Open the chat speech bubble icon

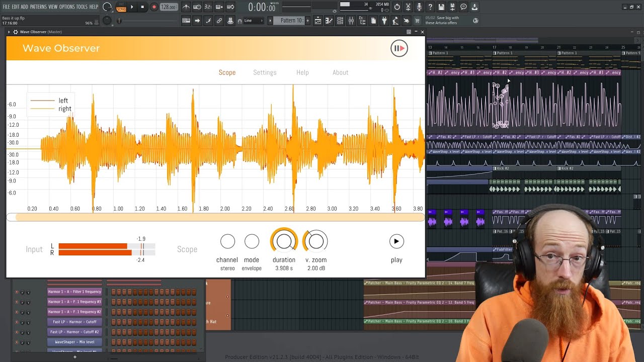(463, 7)
